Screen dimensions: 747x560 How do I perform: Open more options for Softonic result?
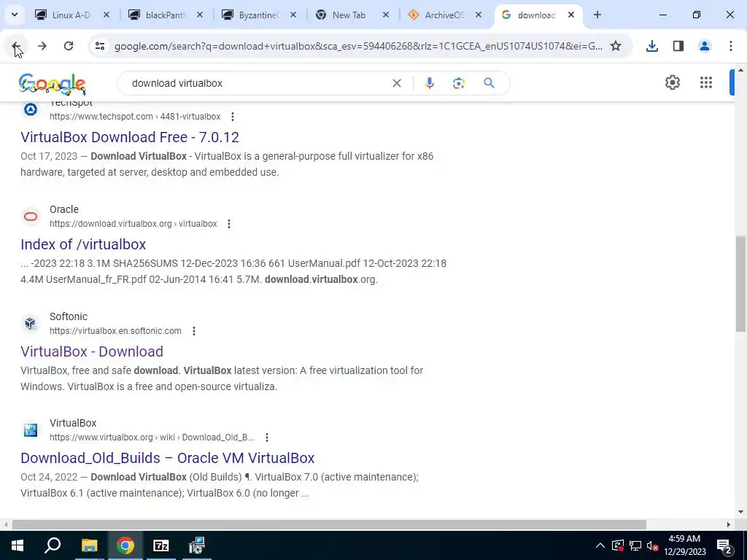[x=194, y=331]
